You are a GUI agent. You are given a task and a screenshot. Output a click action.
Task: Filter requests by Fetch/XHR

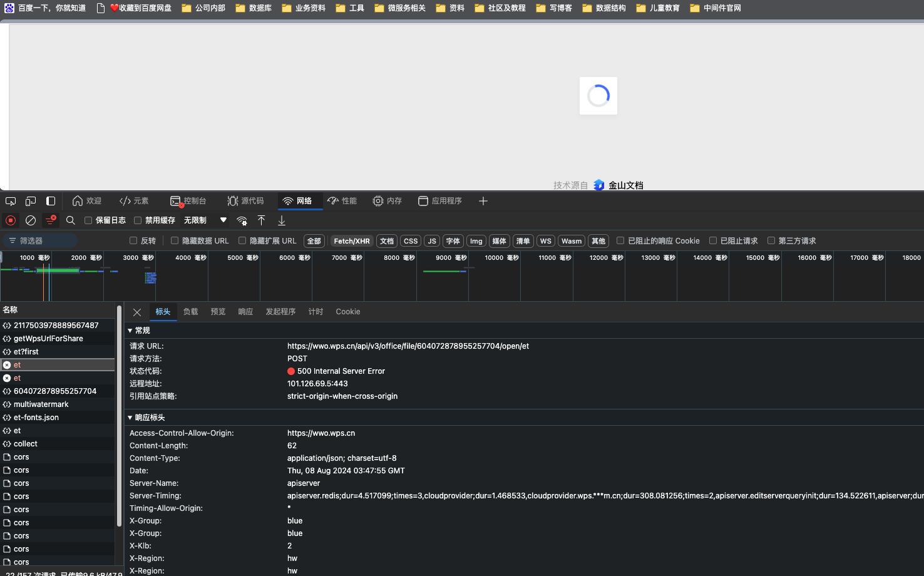pyautogui.click(x=352, y=241)
